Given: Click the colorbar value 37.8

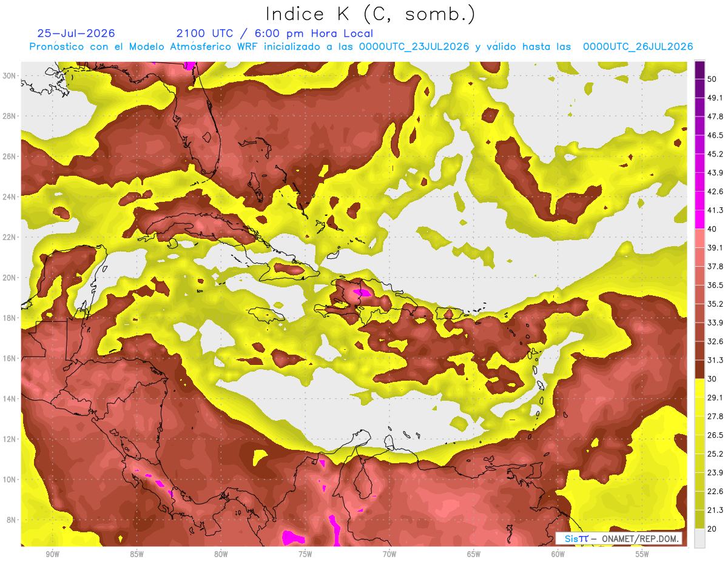Looking at the screenshot, I should pos(715,266).
